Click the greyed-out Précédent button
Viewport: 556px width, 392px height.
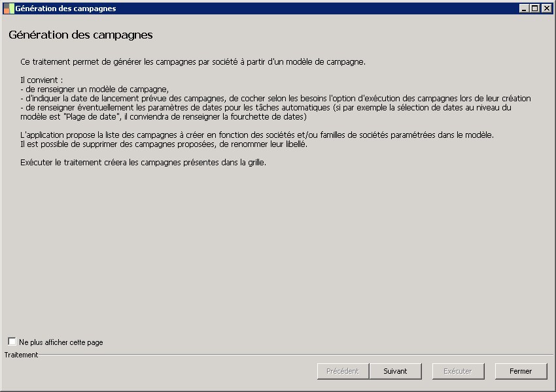click(343, 371)
